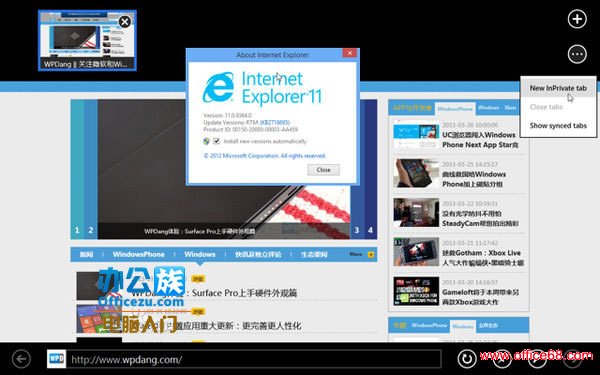Viewport: 600px width, 375px height.
Task: Open the KB2718695 update link
Action: (275, 122)
